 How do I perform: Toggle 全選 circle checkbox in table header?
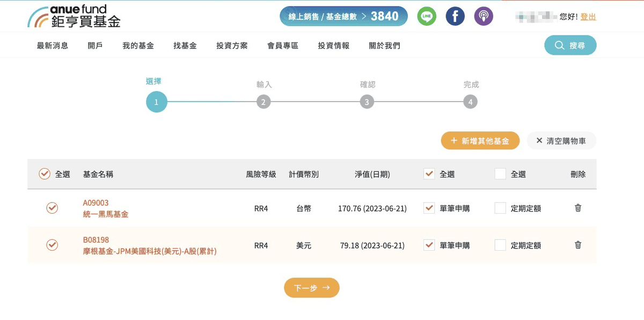coord(45,174)
